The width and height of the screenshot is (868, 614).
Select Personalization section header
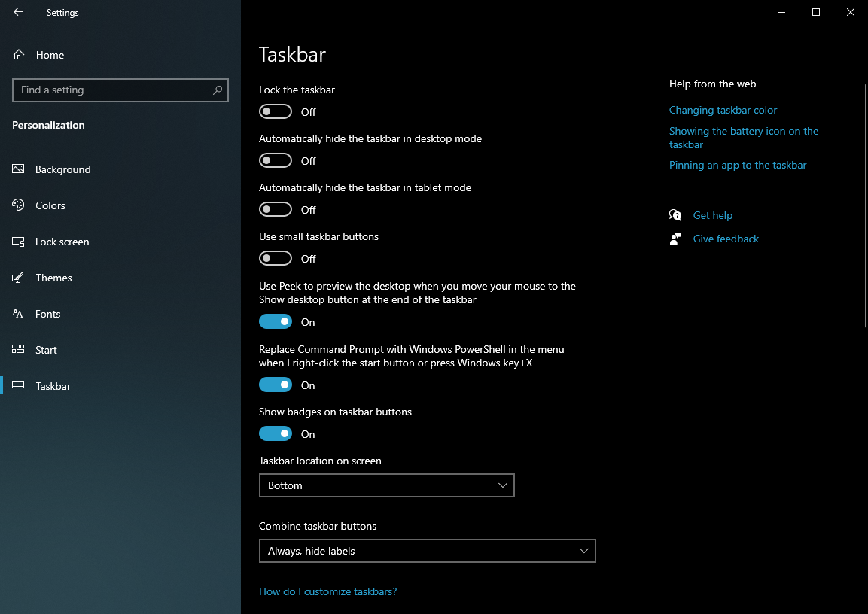point(48,125)
